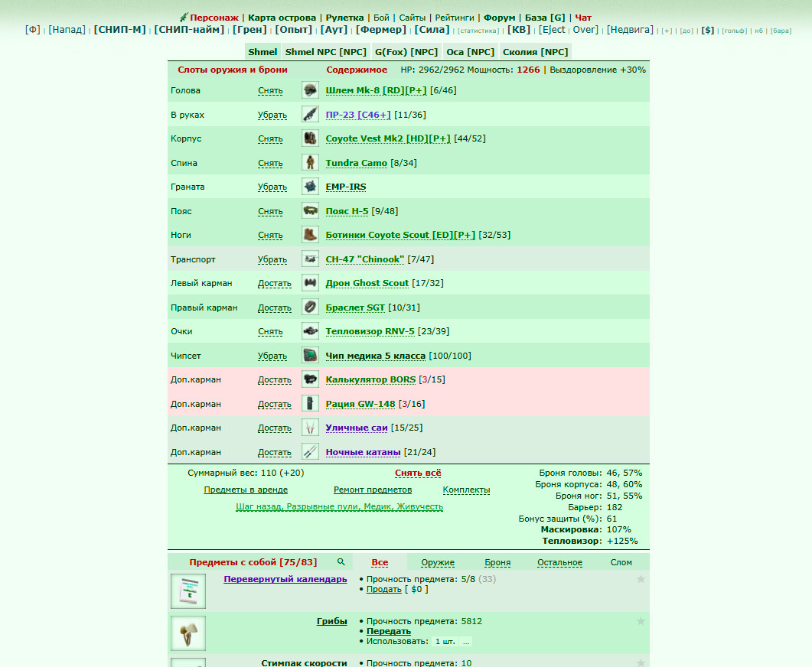Open Предметы в аренде link
Image resolution: width=812 pixels, height=667 pixels.
[246, 490]
